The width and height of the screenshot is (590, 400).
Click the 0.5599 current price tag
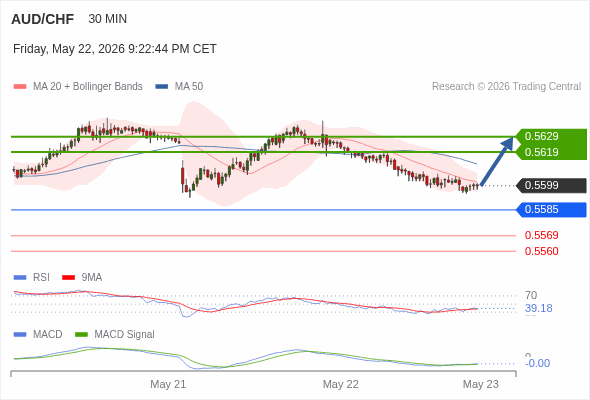[x=550, y=185]
